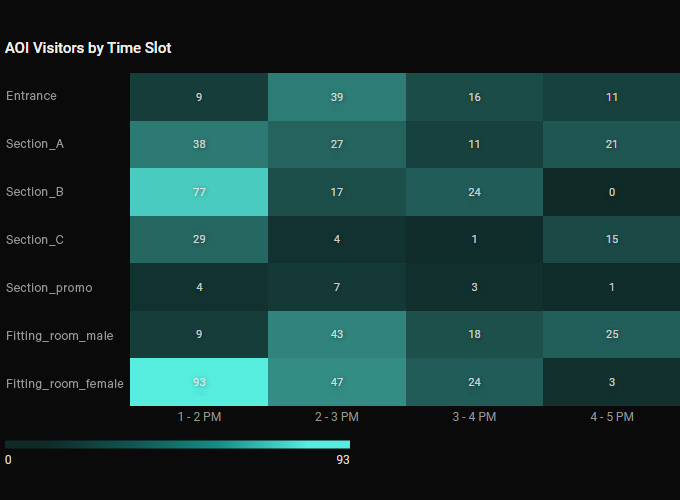Click the Fitting_room_male cell showing 43
The width and height of the screenshot is (680, 500).
click(x=337, y=334)
